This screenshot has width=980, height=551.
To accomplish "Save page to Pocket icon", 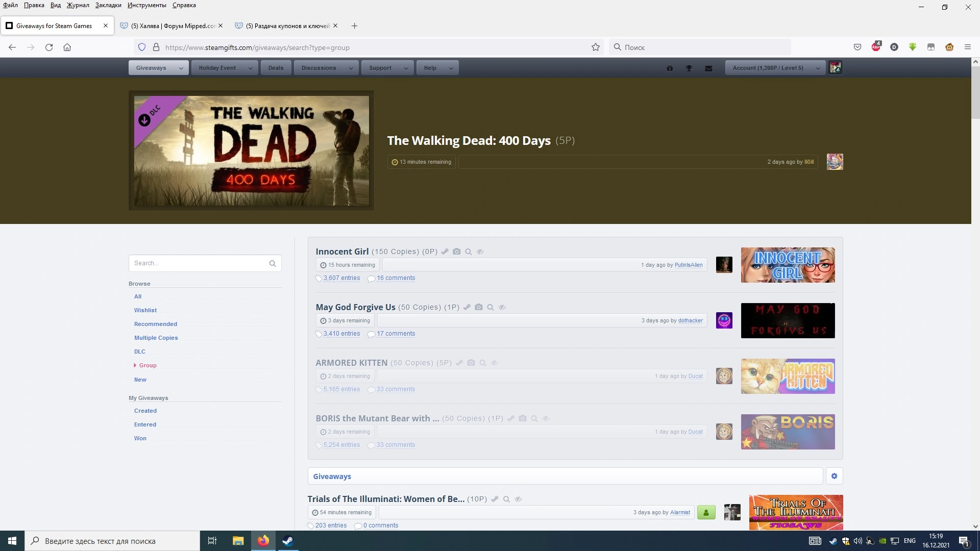I will (x=857, y=47).
